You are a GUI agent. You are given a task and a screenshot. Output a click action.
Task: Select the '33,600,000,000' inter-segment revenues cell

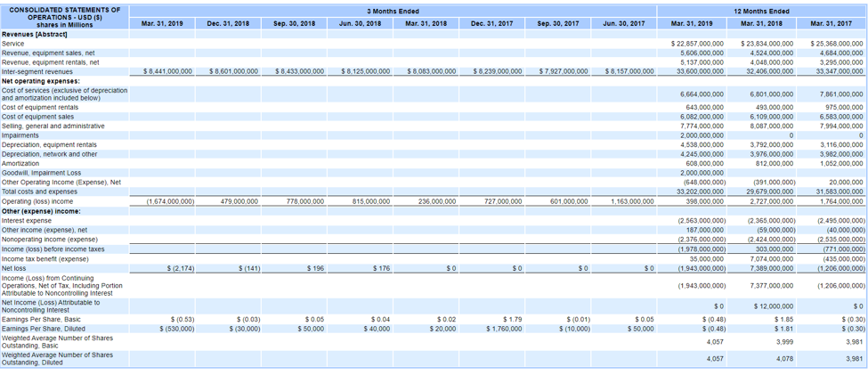coord(700,71)
